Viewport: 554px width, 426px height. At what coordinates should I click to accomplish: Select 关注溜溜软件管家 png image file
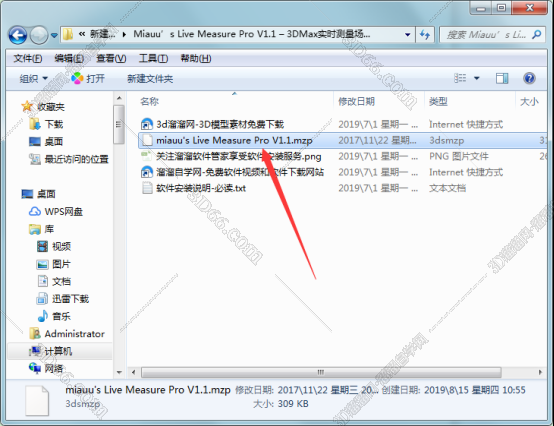(x=238, y=156)
